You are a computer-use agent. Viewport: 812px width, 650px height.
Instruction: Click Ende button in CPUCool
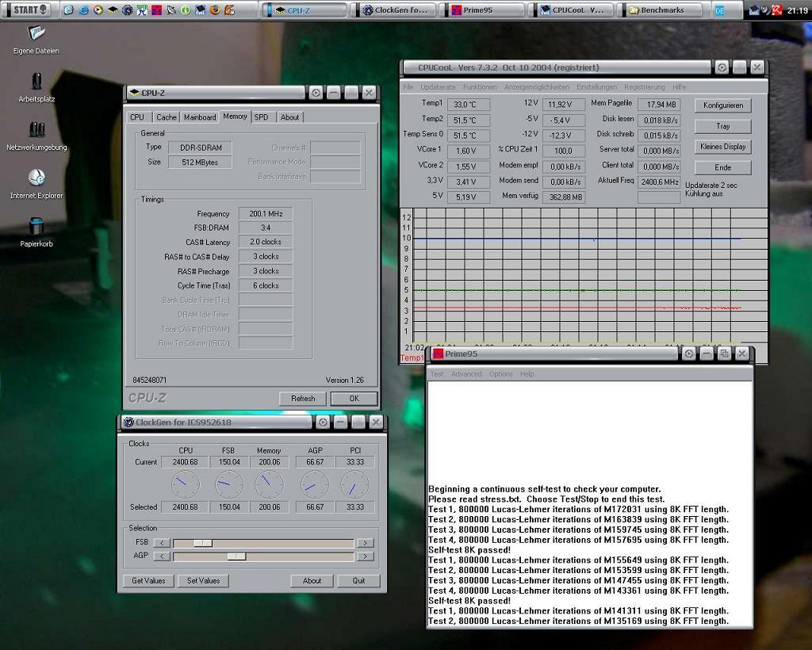(723, 167)
